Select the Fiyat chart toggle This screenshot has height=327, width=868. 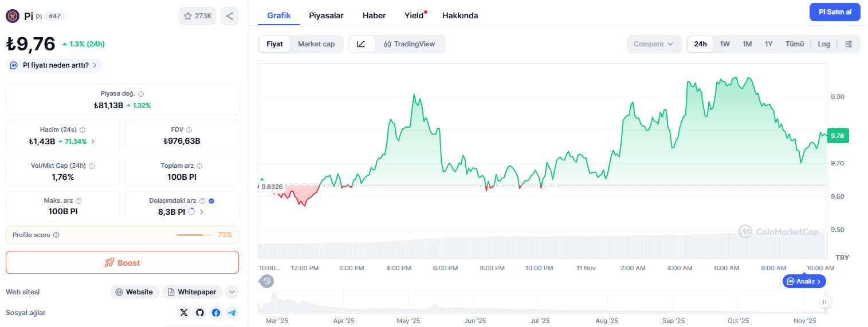[274, 44]
